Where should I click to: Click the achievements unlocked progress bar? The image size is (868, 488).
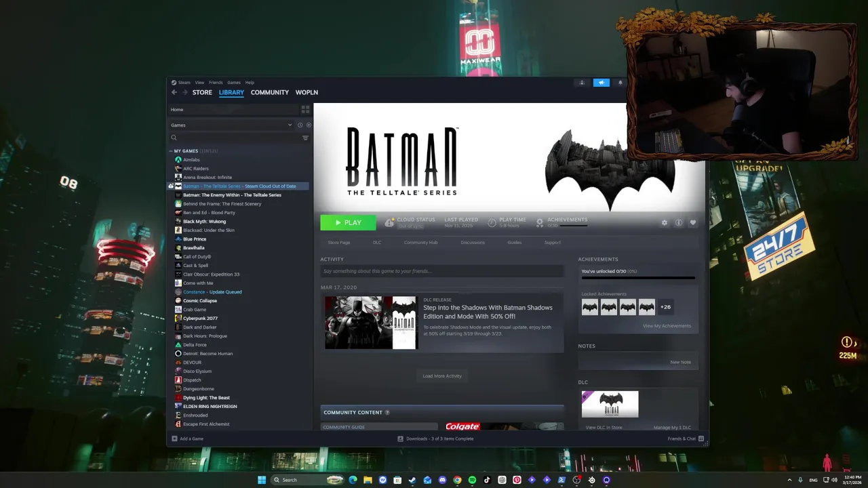pos(638,278)
